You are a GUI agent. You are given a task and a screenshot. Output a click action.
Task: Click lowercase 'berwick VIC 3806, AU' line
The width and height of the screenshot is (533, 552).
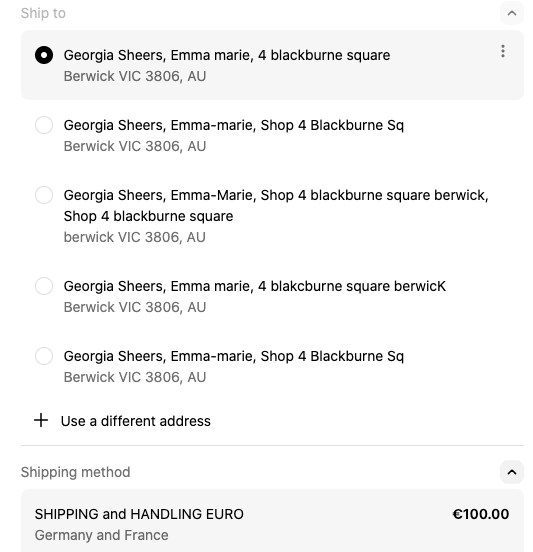(x=134, y=237)
